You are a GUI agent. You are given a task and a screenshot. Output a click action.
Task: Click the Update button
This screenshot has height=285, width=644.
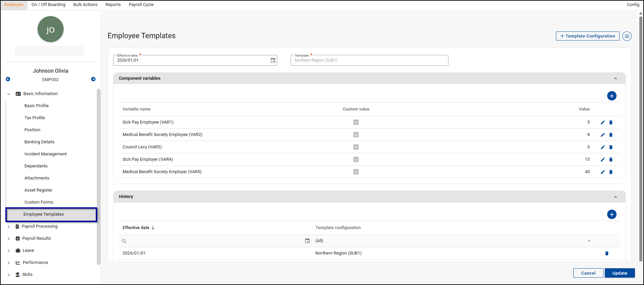(619, 273)
